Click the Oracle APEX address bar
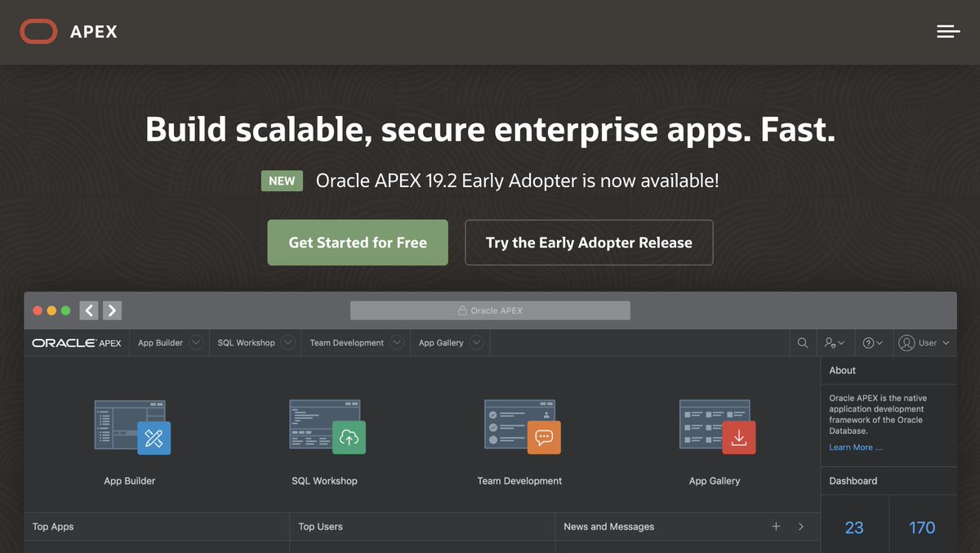 (490, 310)
